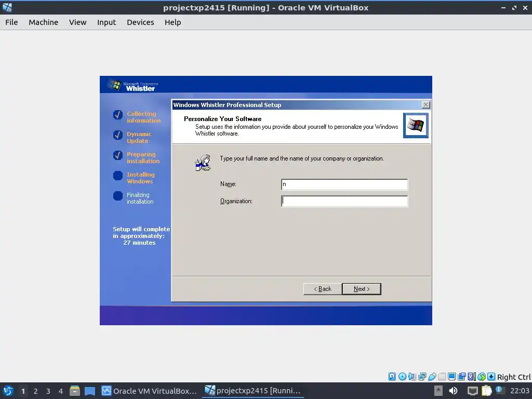Click the network adapters status icon
This screenshot has width=532, height=399.
[422, 376]
